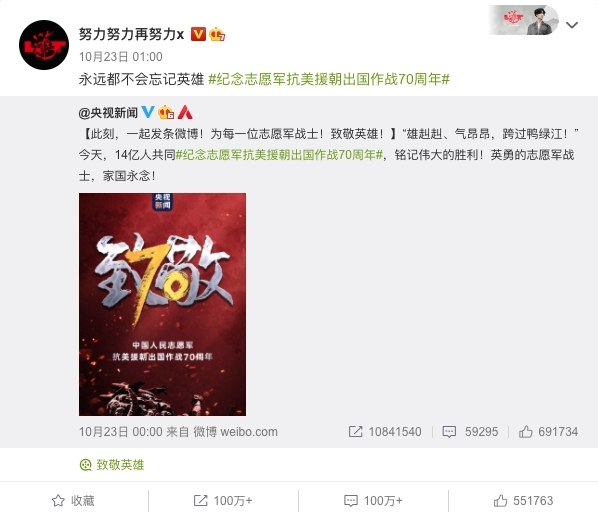Image resolution: width=598 pixels, height=519 pixels.
Task: Click the 致敬英雄 topic icon
Action: pos(85,464)
